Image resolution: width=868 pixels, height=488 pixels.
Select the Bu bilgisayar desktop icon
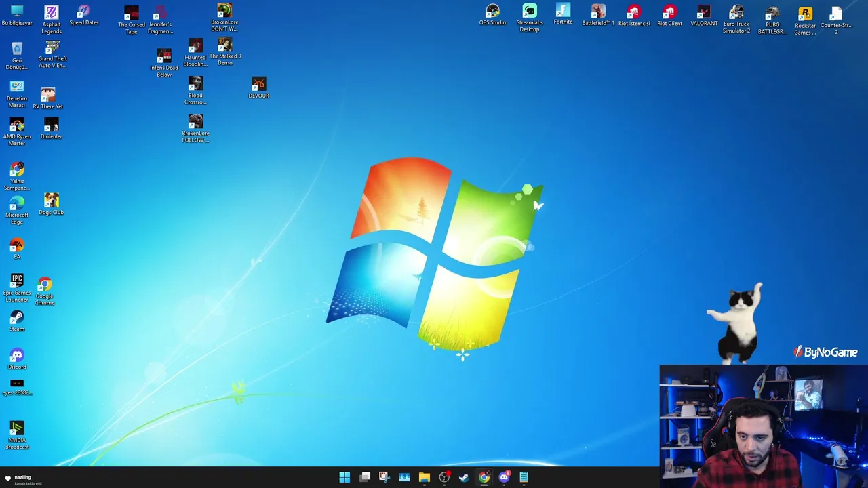[x=17, y=15]
